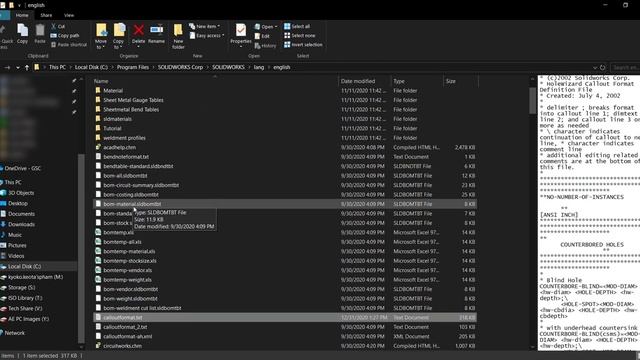This screenshot has height=360, width=640.
Task: Switch to the View ribbon tab
Action: click(69, 15)
